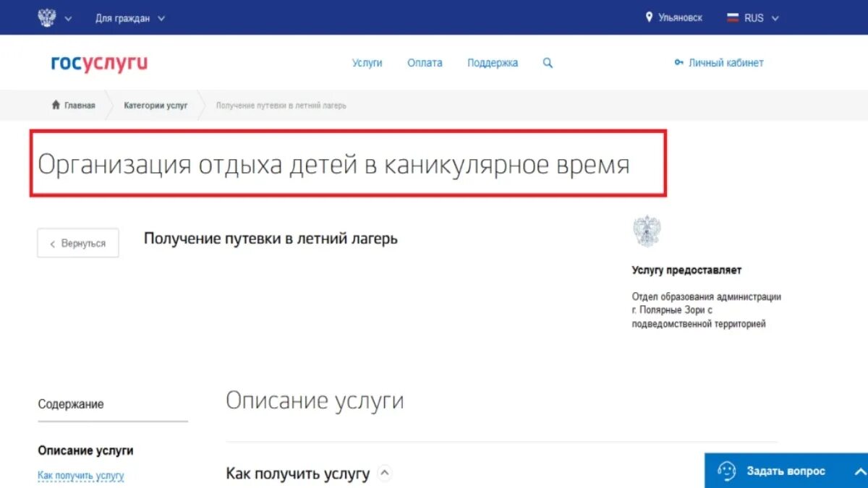The height and width of the screenshot is (488, 868).
Task: Click the Вернуться back button
Action: pos(78,244)
